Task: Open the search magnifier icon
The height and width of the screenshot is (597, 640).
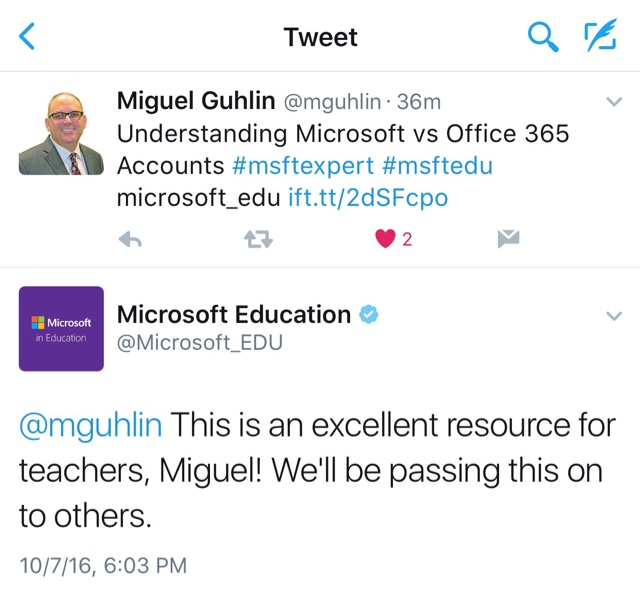Action: tap(541, 37)
